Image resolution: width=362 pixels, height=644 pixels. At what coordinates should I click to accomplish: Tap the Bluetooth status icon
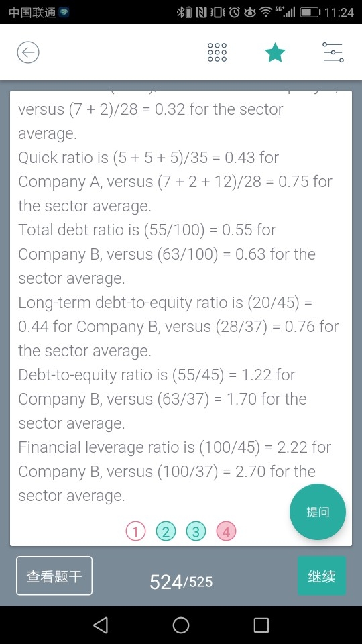tap(184, 12)
